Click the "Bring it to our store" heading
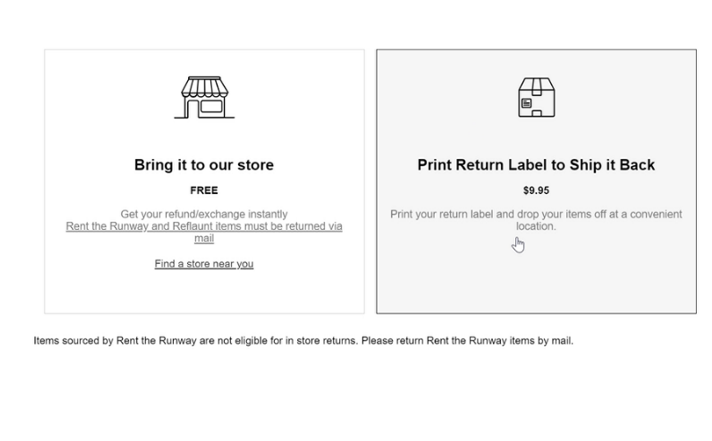Image resolution: width=712 pixels, height=441 pixels. (204, 165)
